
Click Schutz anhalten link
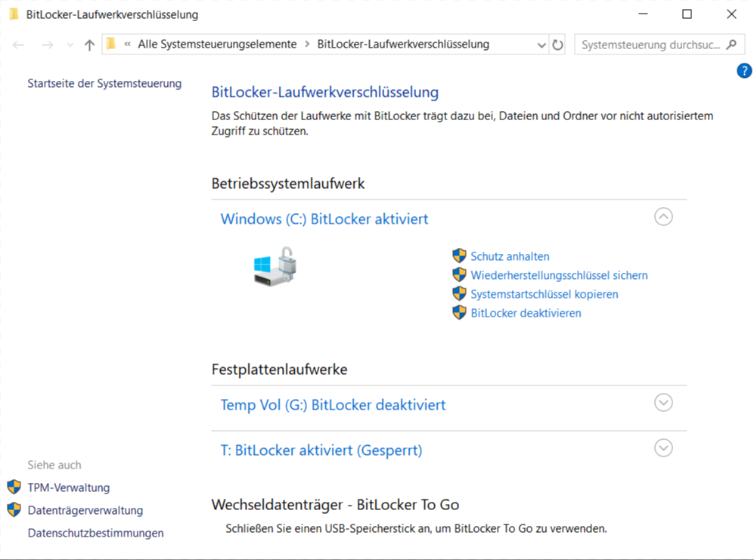(x=510, y=256)
